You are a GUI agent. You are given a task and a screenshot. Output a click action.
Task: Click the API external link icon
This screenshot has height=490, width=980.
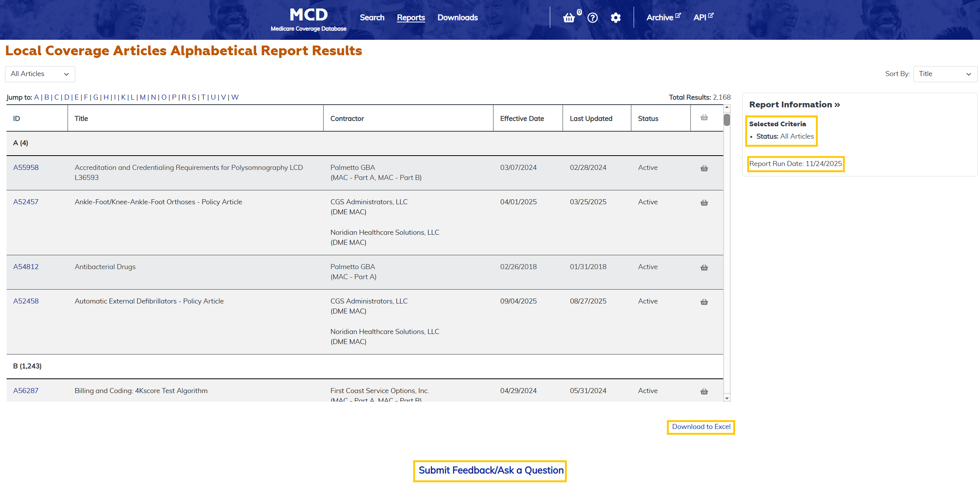click(x=712, y=15)
